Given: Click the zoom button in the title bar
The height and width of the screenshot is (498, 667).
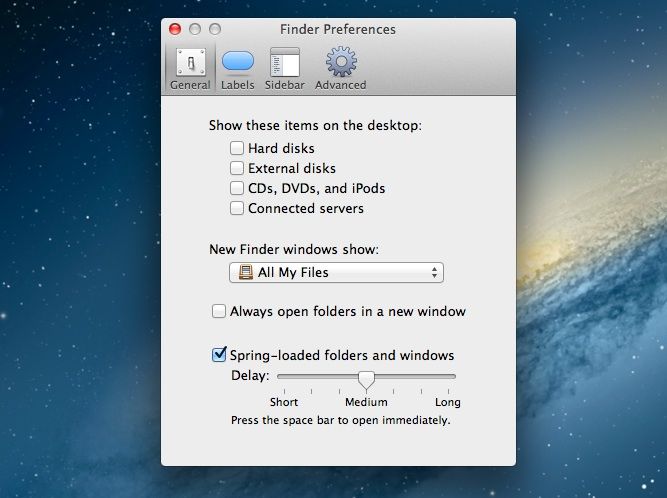Looking at the screenshot, I should coord(215,29).
